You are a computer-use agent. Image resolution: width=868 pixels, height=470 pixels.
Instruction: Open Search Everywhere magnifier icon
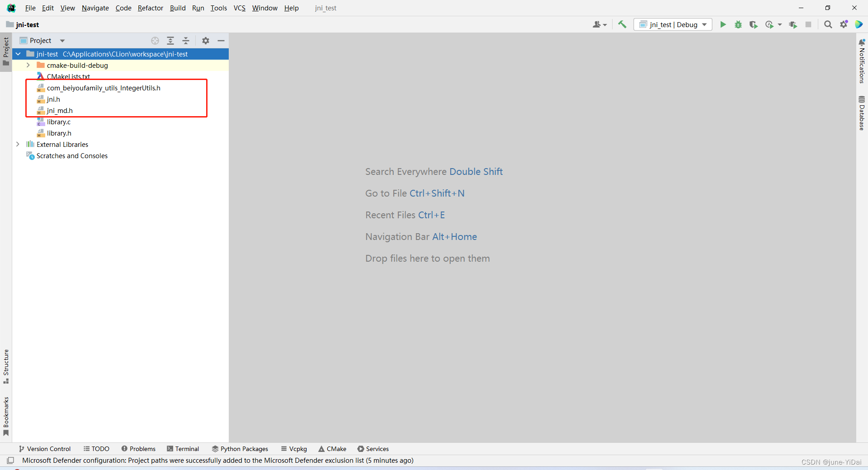pos(828,24)
